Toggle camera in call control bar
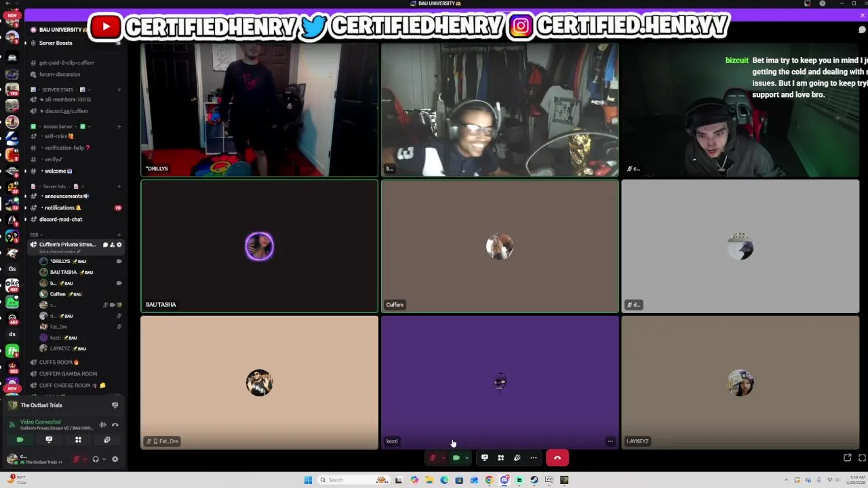This screenshot has width=868, height=488. pos(456,458)
